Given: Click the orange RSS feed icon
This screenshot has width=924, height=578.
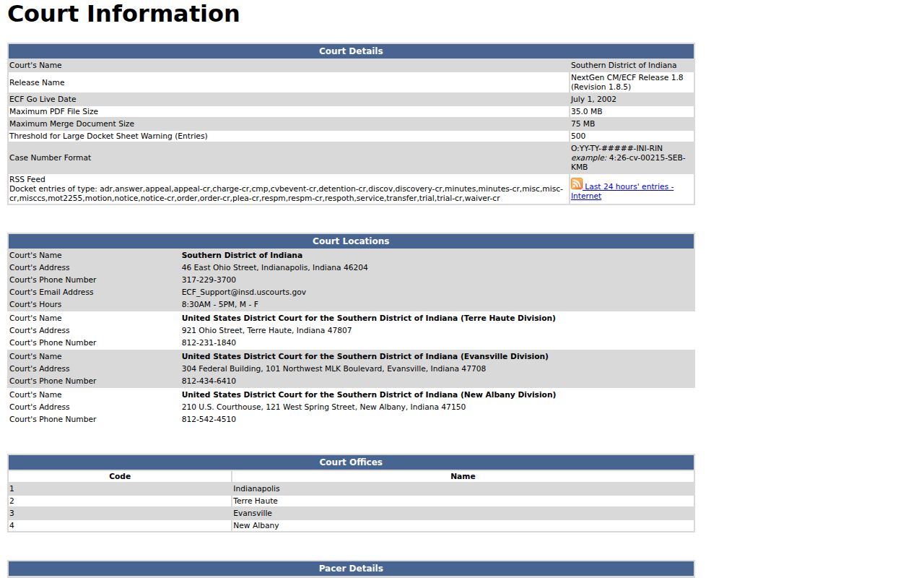Looking at the screenshot, I should pos(577,184).
